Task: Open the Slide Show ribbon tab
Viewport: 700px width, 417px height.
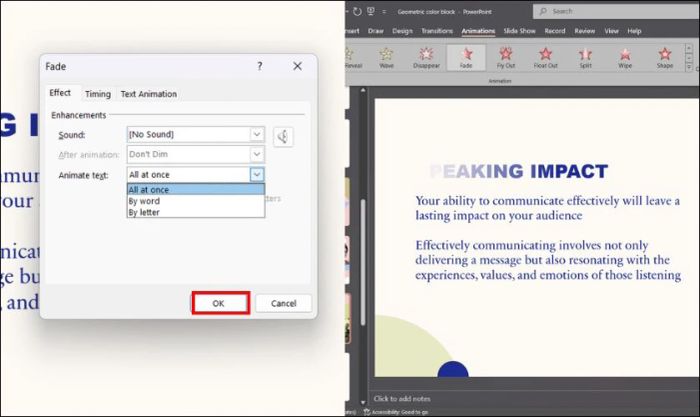Action: click(x=519, y=31)
